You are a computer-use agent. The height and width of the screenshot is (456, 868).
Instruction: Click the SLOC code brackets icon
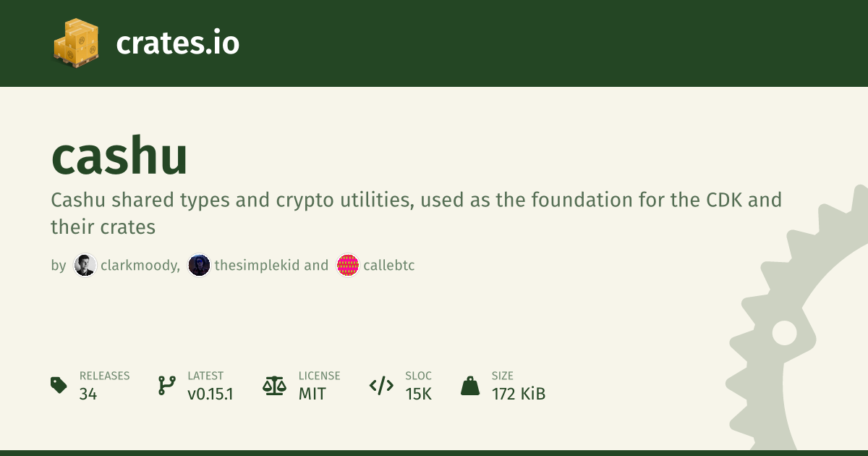[x=381, y=385]
